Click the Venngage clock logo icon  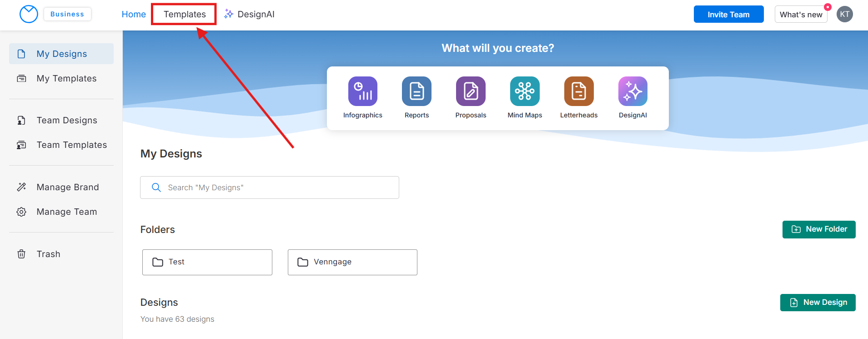click(x=29, y=14)
